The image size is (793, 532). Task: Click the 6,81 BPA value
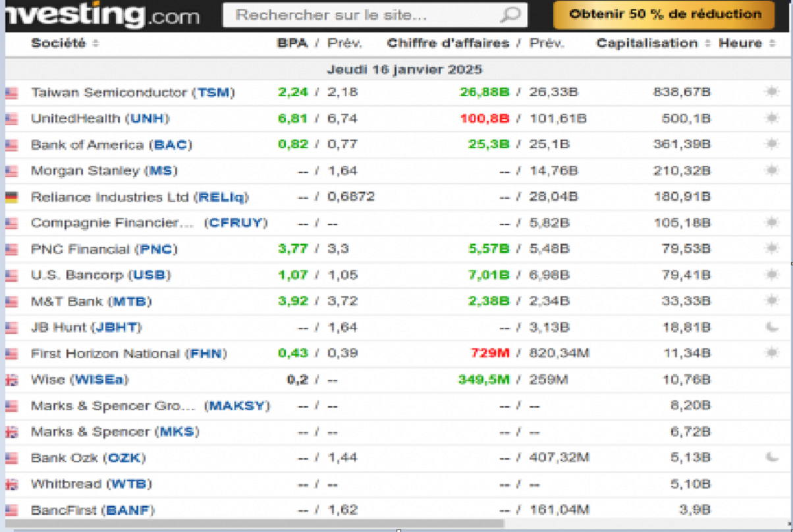coord(293,119)
